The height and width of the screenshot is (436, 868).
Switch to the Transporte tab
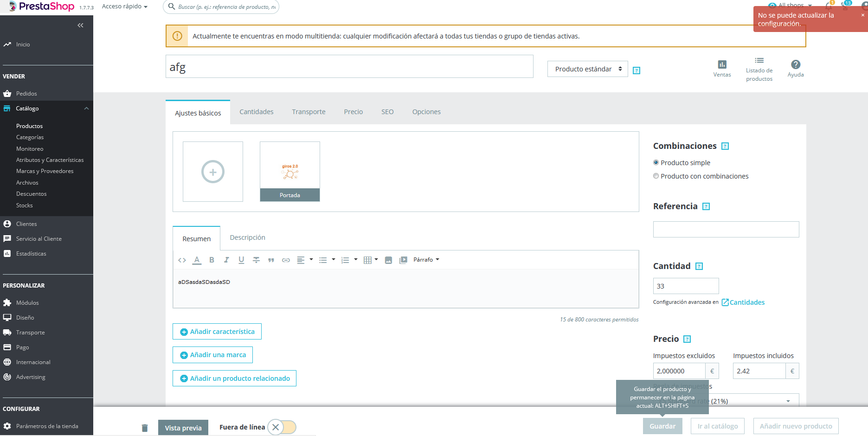[309, 112]
